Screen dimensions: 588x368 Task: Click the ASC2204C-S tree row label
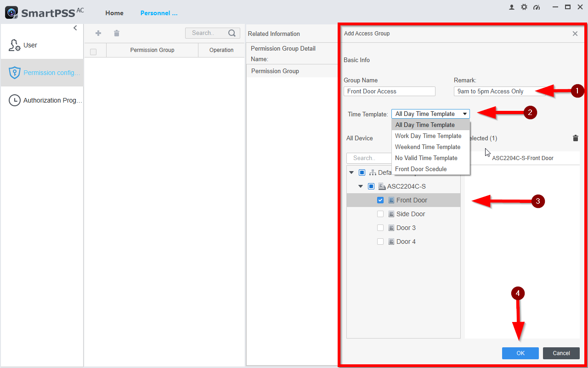coord(407,186)
